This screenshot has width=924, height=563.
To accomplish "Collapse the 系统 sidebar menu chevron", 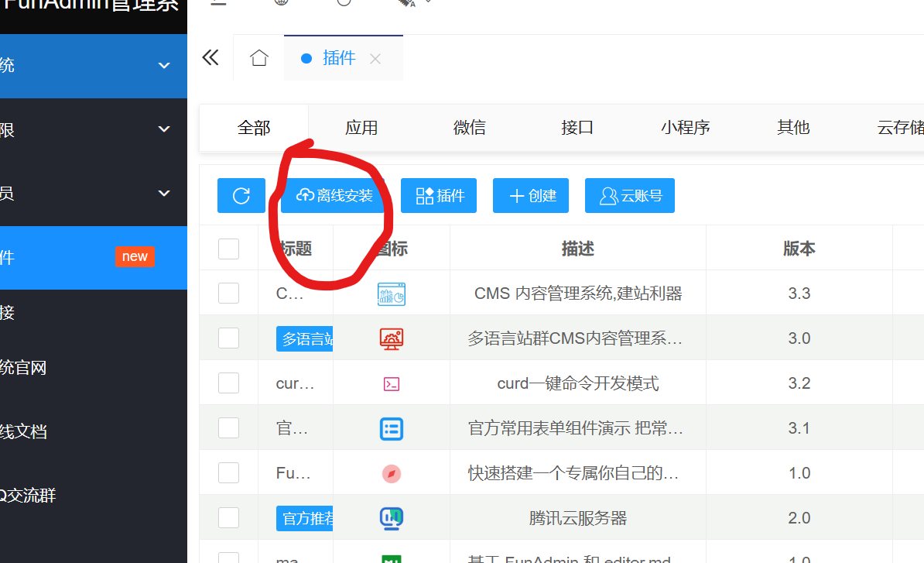I will point(163,66).
